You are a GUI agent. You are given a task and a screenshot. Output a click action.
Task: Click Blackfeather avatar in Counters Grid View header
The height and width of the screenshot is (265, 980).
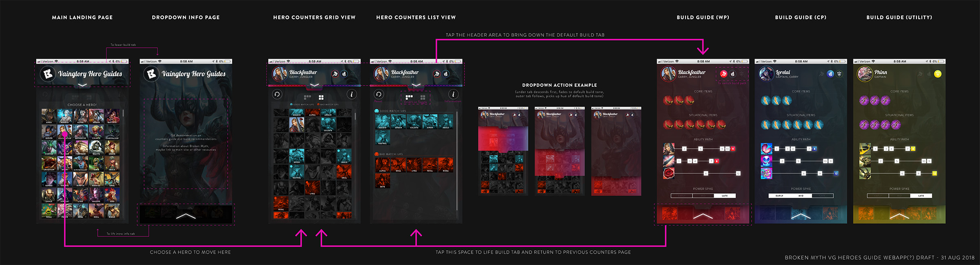point(280,74)
